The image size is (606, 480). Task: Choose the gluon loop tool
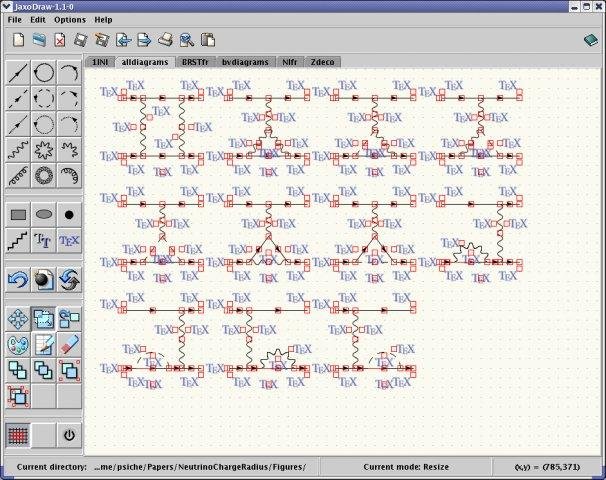[x=44, y=175]
